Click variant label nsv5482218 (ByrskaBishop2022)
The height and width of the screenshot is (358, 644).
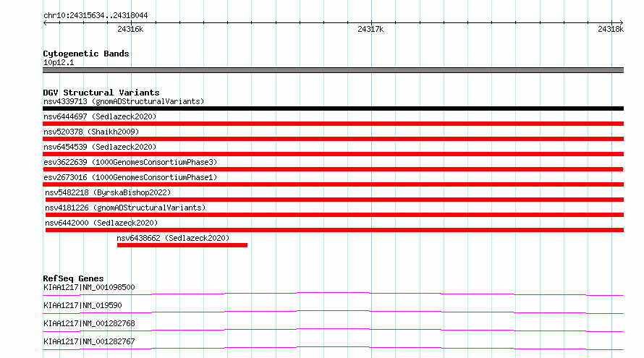108,192
